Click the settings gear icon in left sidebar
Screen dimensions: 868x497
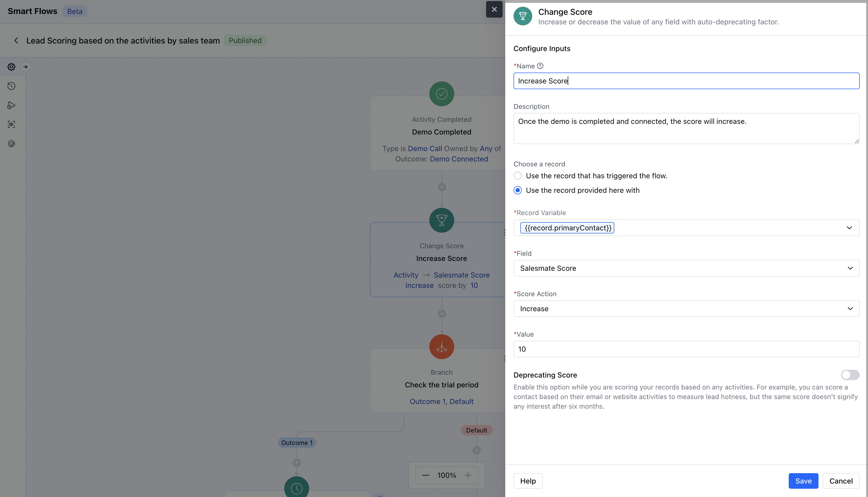[x=11, y=67]
